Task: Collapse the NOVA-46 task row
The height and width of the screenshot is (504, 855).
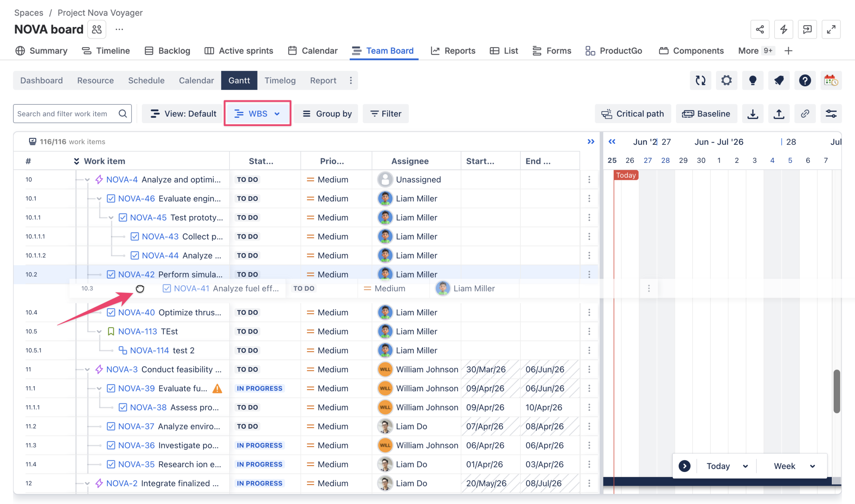Action: tap(99, 199)
